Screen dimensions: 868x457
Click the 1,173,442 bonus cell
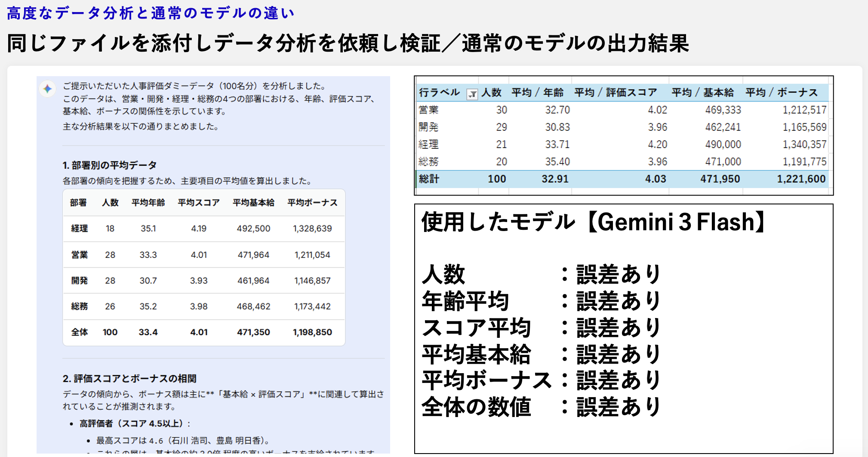312,306
